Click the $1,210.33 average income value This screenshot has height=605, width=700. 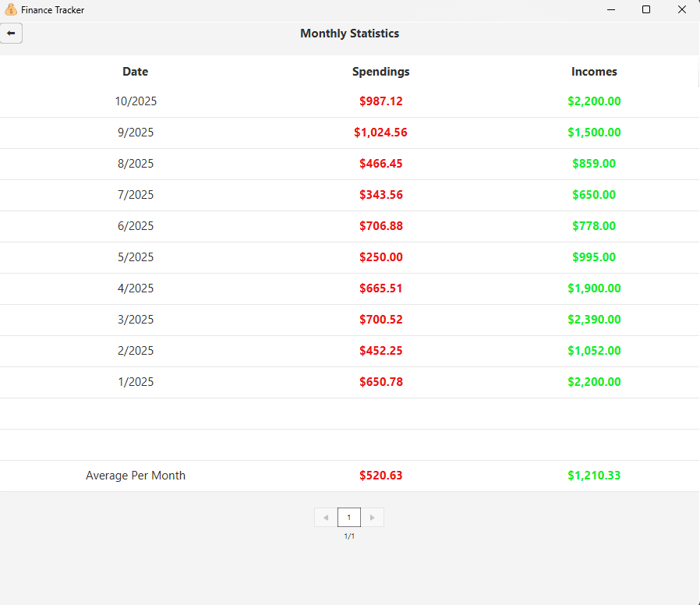[594, 476]
